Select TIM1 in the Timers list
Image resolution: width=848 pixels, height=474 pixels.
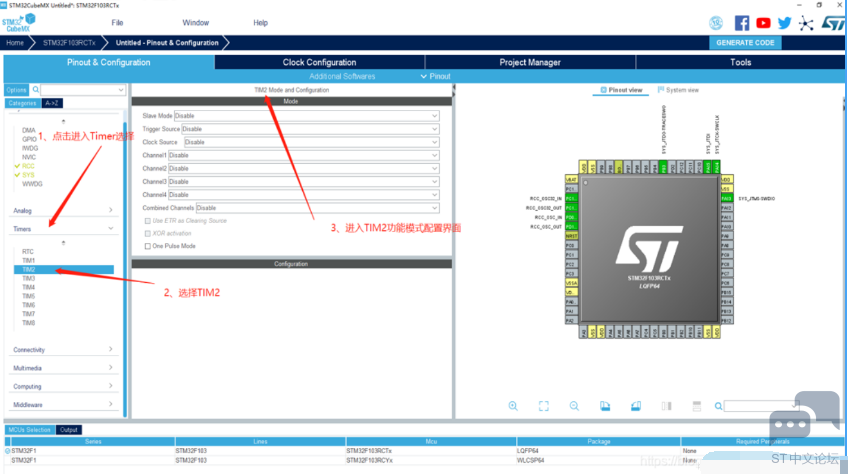(x=29, y=260)
